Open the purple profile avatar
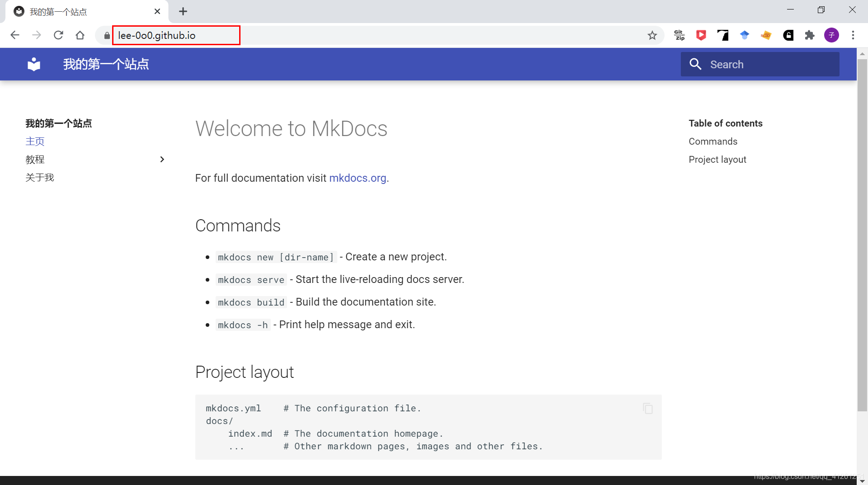868x485 pixels. point(831,35)
